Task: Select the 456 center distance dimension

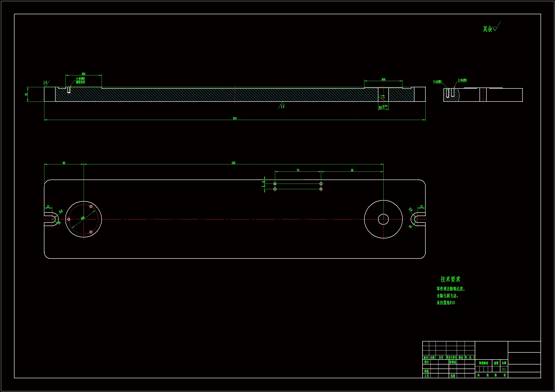Action: (233, 163)
